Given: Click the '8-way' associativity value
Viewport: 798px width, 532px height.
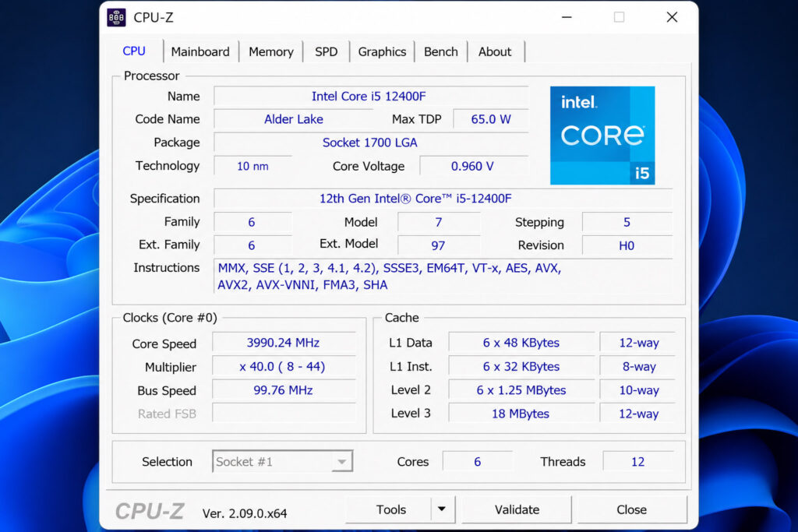Looking at the screenshot, I should (638, 366).
